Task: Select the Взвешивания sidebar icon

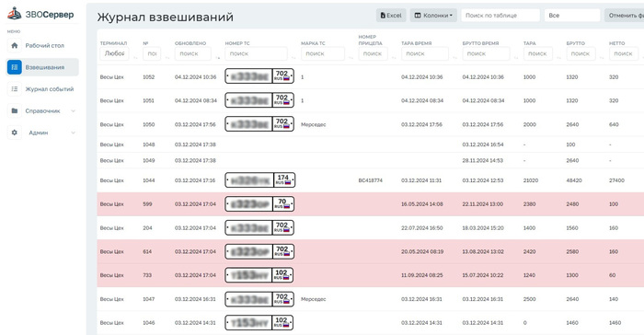Action: click(15, 67)
